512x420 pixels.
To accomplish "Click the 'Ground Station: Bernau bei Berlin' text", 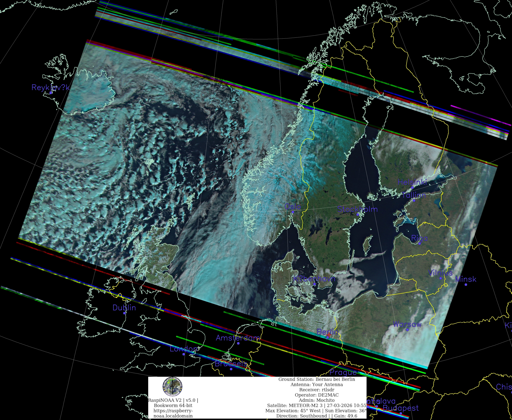I will (316, 379).
